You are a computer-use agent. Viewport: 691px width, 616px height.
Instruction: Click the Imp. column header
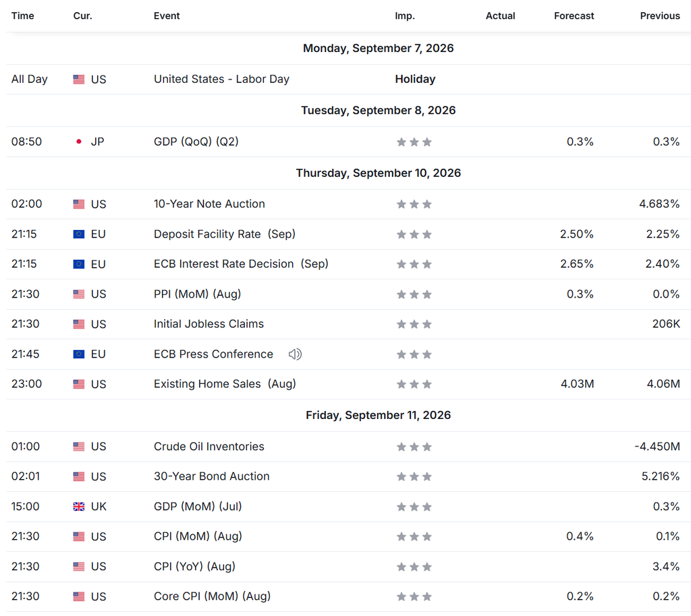tap(405, 16)
